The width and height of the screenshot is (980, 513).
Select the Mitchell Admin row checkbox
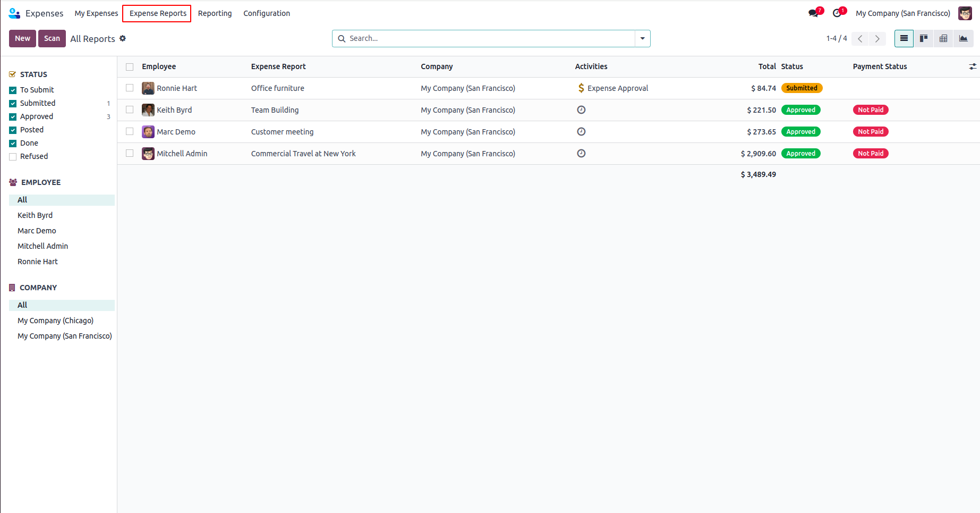pyautogui.click(x=130, y=153)
